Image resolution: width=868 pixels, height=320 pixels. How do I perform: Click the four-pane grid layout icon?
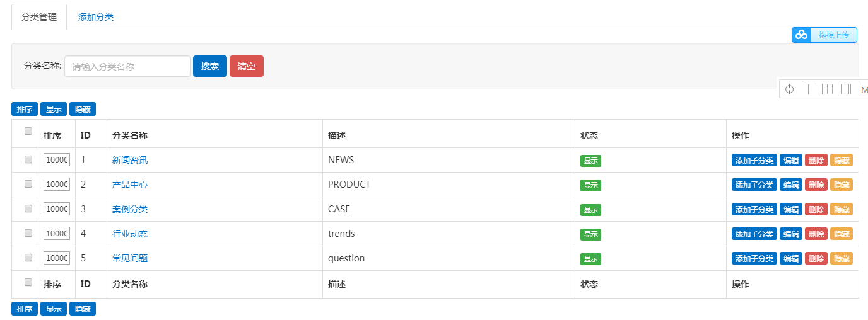[x=827, y=89]
